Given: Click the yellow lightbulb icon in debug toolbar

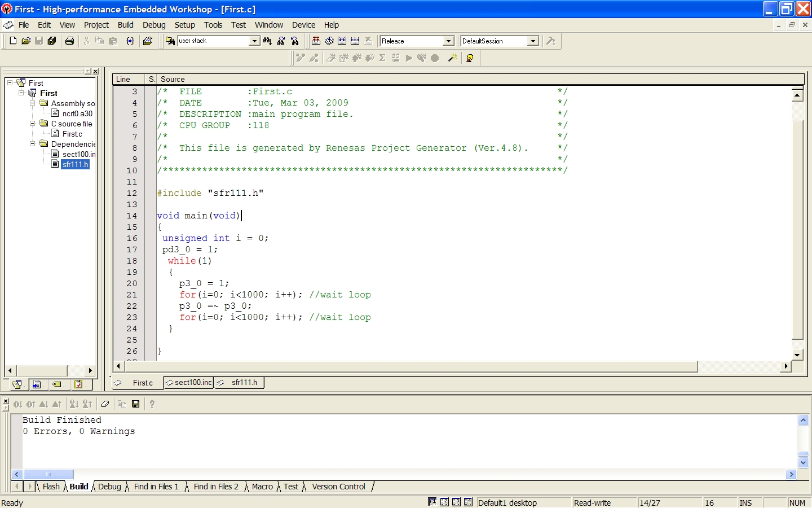Looking at the screenshot, I should [x=470, y=58].
